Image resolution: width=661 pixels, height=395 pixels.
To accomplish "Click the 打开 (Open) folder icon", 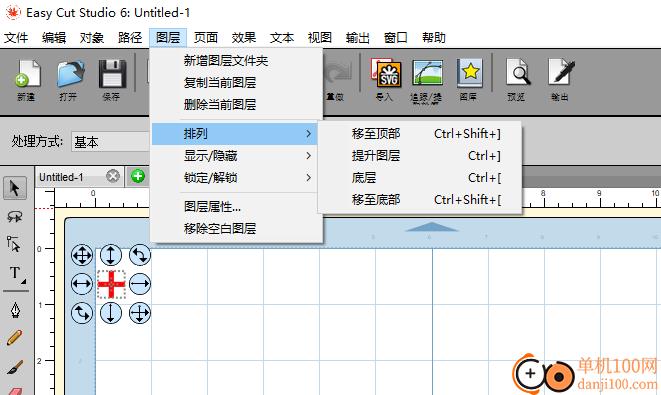I will click(70, 74).
